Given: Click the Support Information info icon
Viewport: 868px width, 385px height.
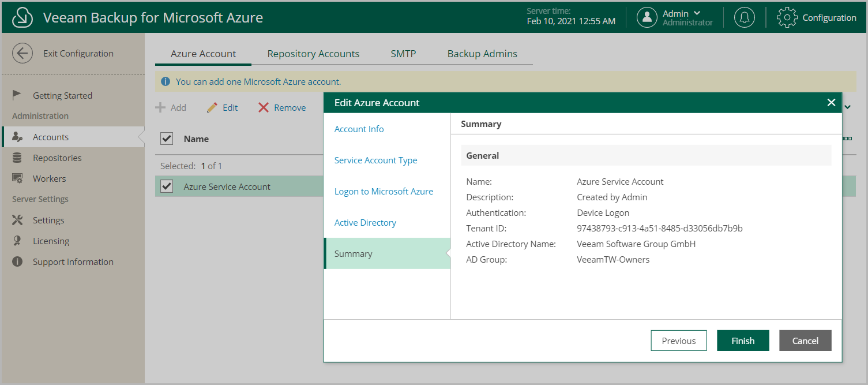Looking at the screenshot, I should point(17,261).
